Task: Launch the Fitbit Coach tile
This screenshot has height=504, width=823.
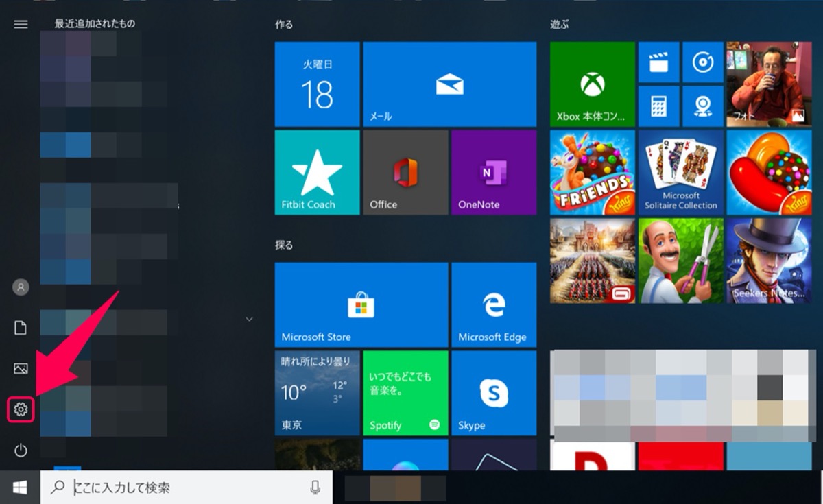Action: pos(318,173)
